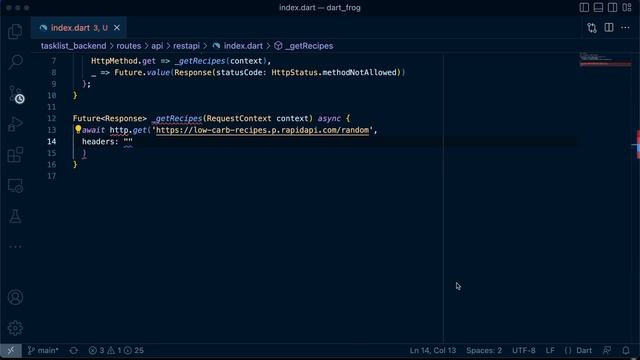
Task: Open the Testing flask view
Action: pos(15,216)
